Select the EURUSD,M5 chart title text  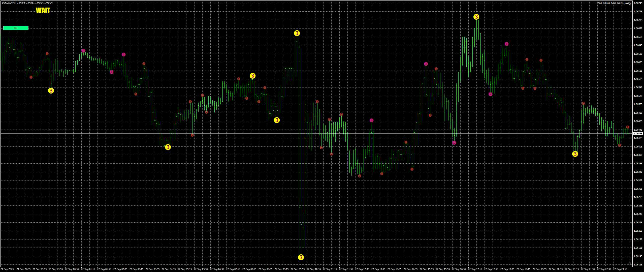[8, 3]
